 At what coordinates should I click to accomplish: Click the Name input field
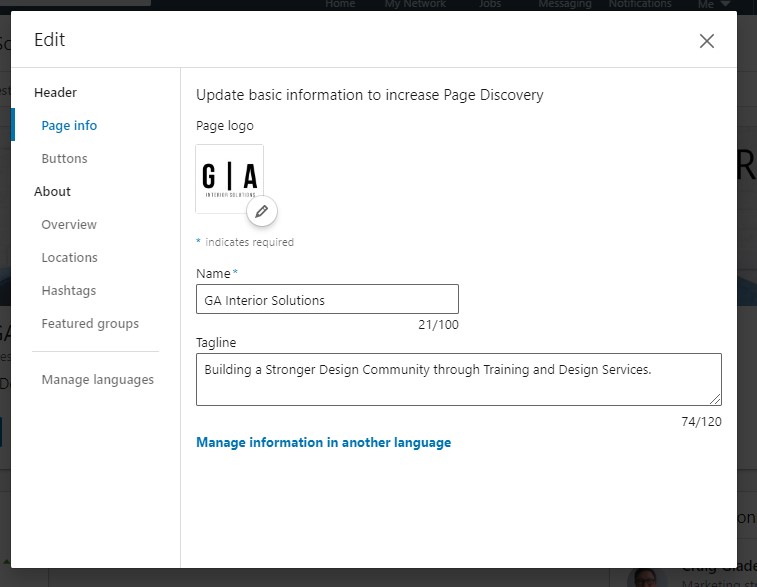tap(327, 300)
